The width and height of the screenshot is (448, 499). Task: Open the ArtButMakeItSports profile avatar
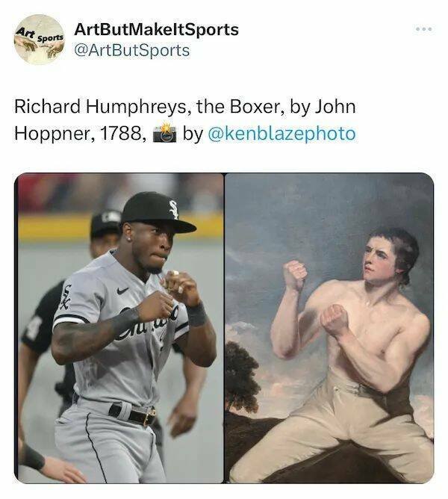(x=40, y=40)
